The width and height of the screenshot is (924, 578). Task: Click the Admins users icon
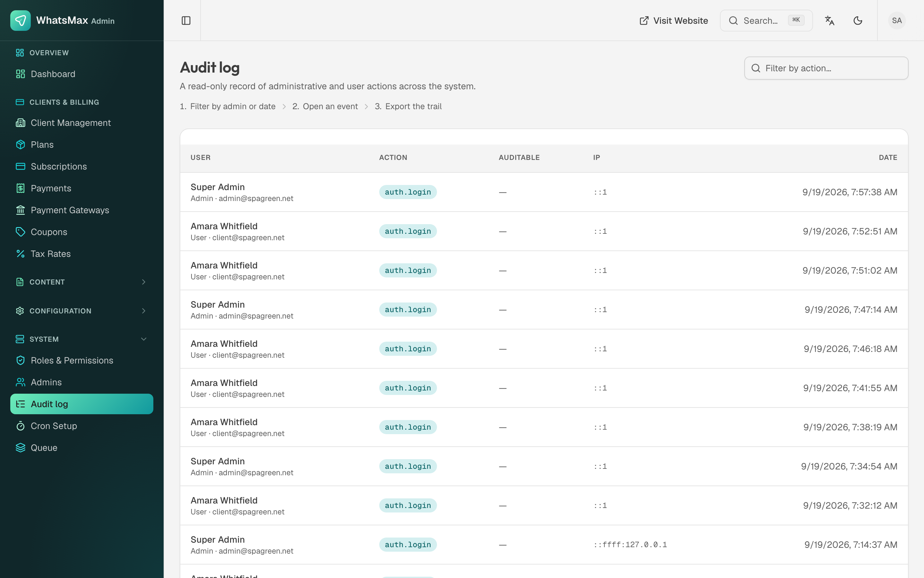21,382
